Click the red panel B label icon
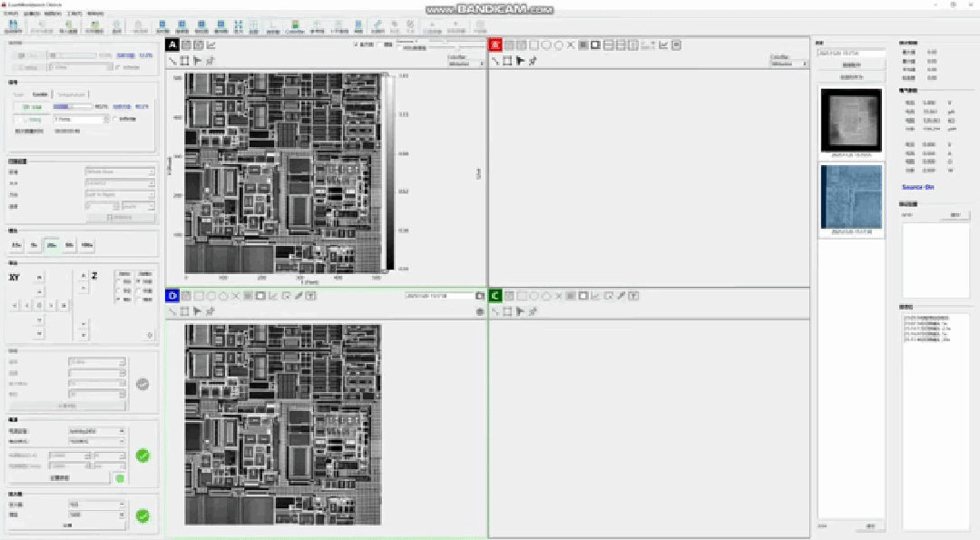The image size is (980, 540). coord(495,44)
